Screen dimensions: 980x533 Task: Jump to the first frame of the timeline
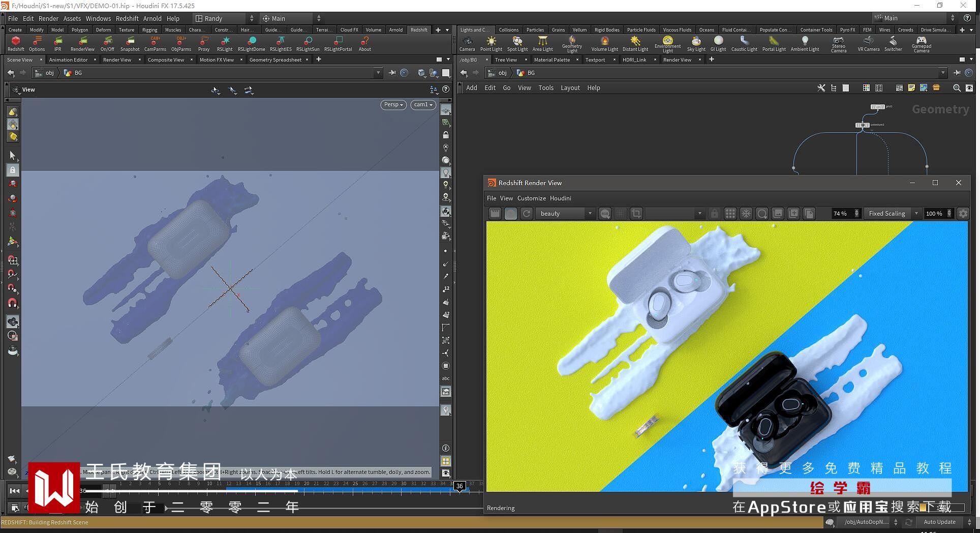point(14,491)
